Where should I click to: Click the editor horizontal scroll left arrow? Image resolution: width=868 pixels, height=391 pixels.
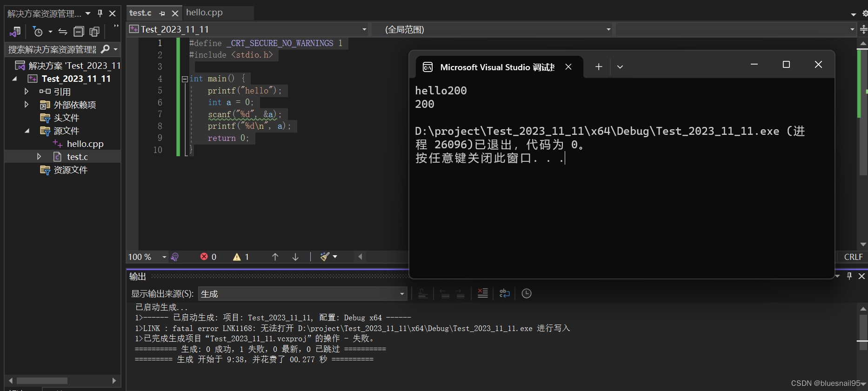click(x=360, y=257)
